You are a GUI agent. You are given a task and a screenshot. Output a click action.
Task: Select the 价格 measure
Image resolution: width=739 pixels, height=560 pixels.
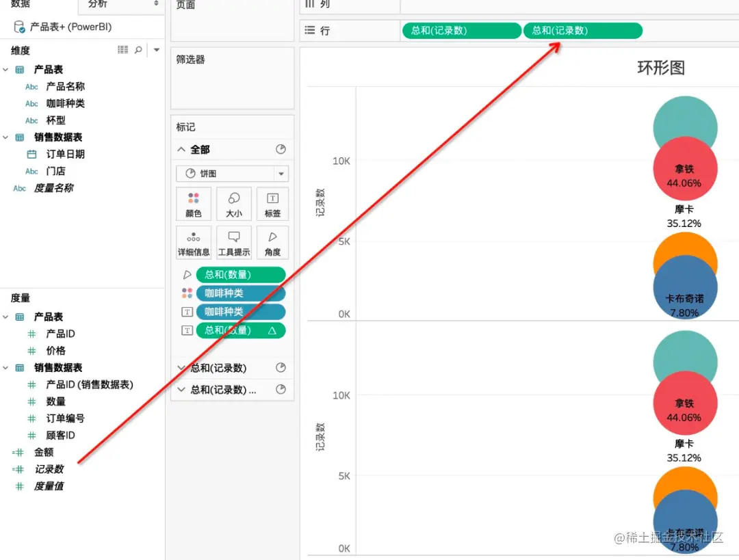[x=55, y=351]
